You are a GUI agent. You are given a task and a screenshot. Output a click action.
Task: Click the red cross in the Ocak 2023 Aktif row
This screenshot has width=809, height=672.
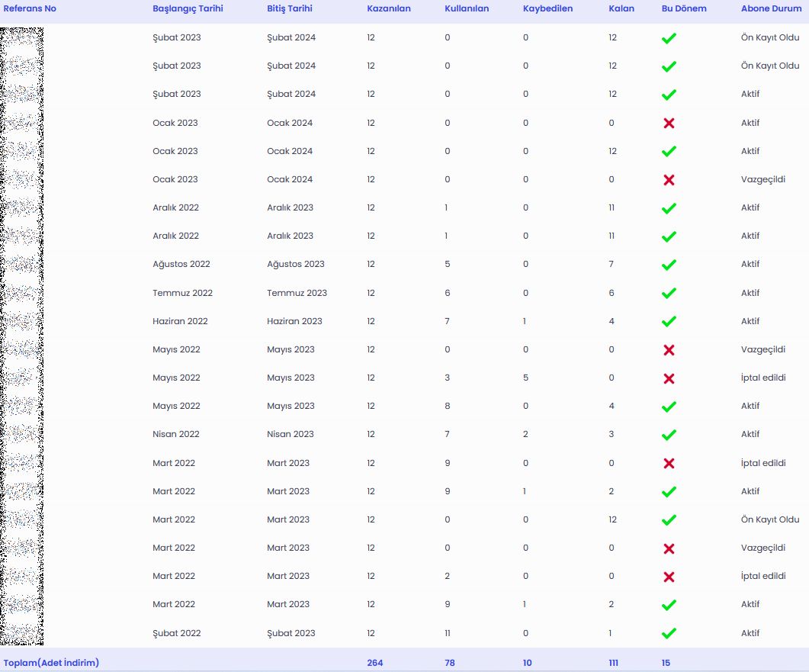(669, 124)
